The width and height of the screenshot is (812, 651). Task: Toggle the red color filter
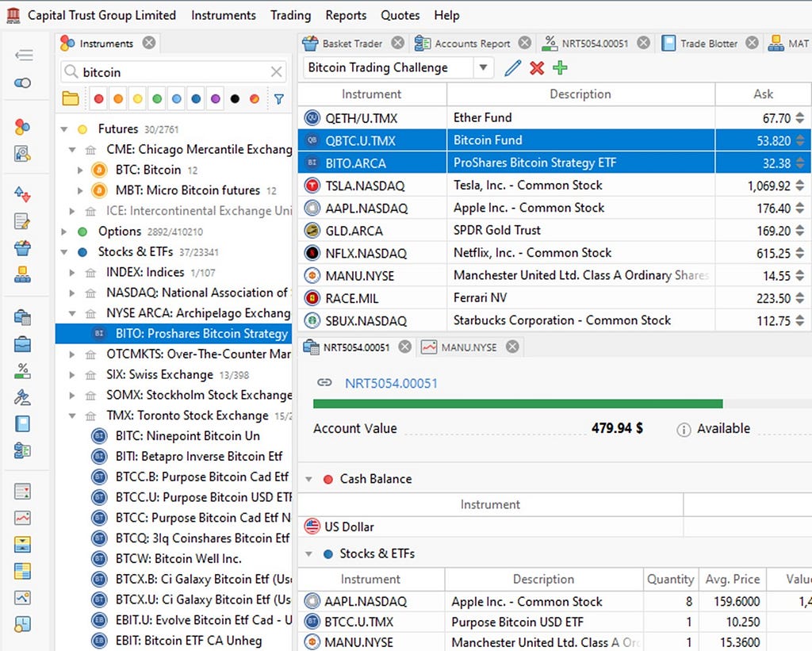point(98,98)
